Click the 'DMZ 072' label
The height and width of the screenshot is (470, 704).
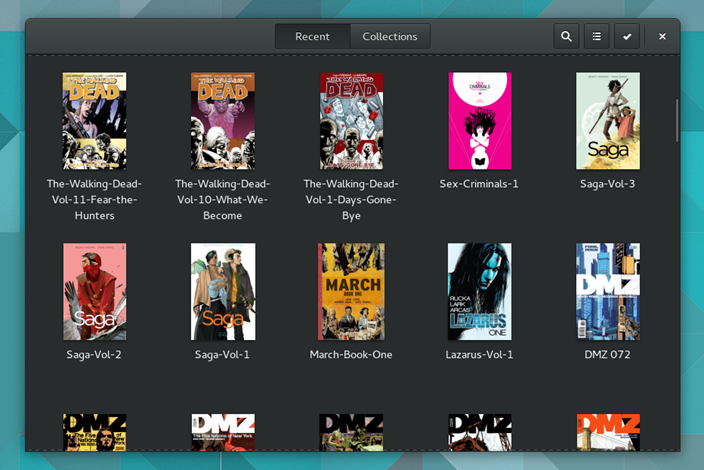pos(607,355)
